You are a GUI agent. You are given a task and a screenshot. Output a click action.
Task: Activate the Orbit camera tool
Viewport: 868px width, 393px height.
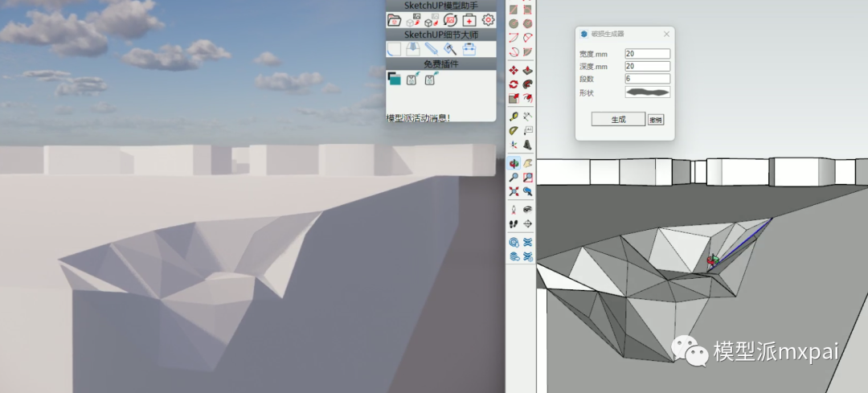pos(513,164)
